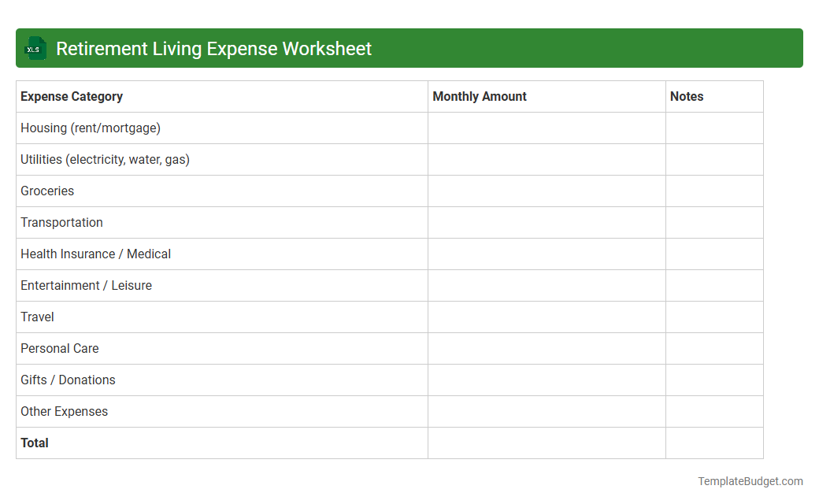The width and height of the screenshot is (819, 504).
Task: Click the Monthly Amount cell for Groceries
Action: [x=547, y=191]
